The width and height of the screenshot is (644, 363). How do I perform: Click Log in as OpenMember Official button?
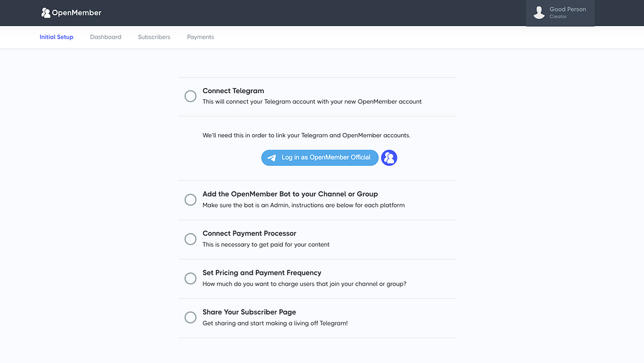coord(319,158)
